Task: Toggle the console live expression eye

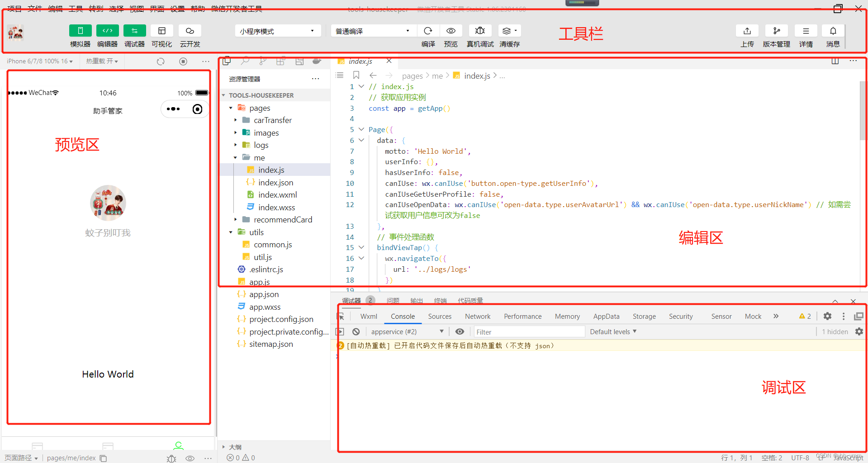Action: click(x=460, y=331)
